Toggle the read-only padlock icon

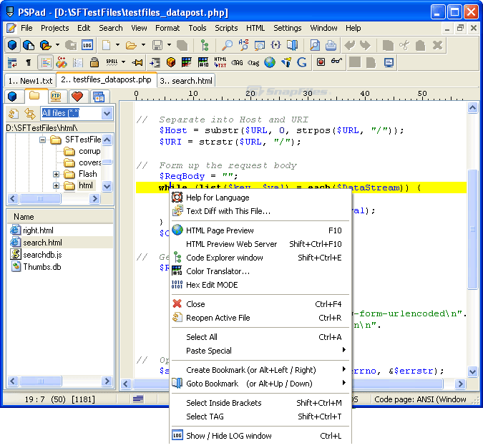click(x=94, y=62)
